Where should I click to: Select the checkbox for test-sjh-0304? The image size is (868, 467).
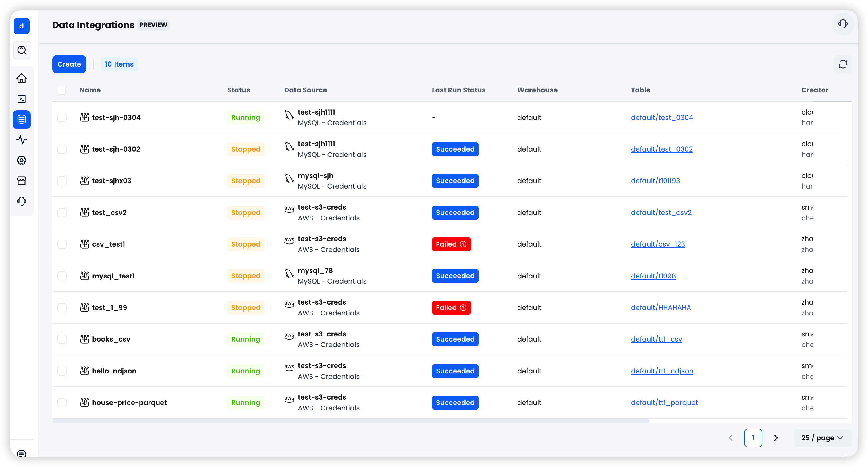coord(62,117)
